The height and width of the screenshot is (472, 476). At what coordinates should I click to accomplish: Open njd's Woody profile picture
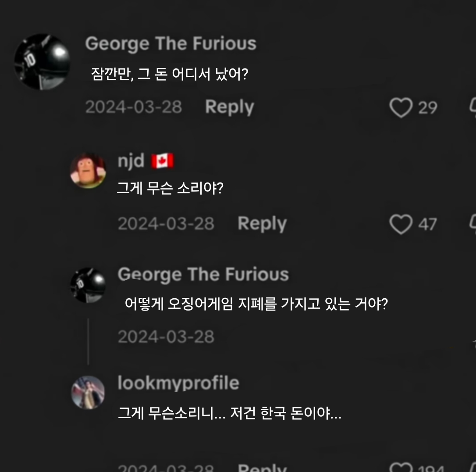tap(88, 170)
